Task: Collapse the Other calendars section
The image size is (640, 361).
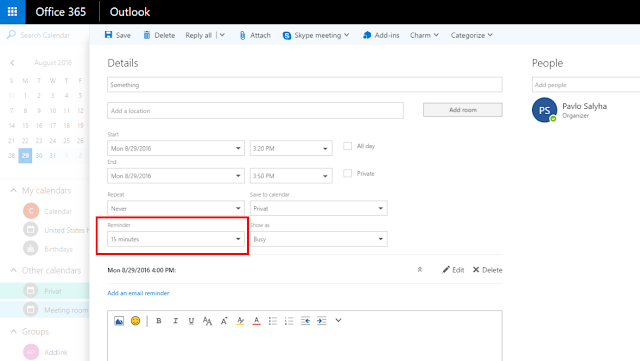Action: tap(13, 270)
